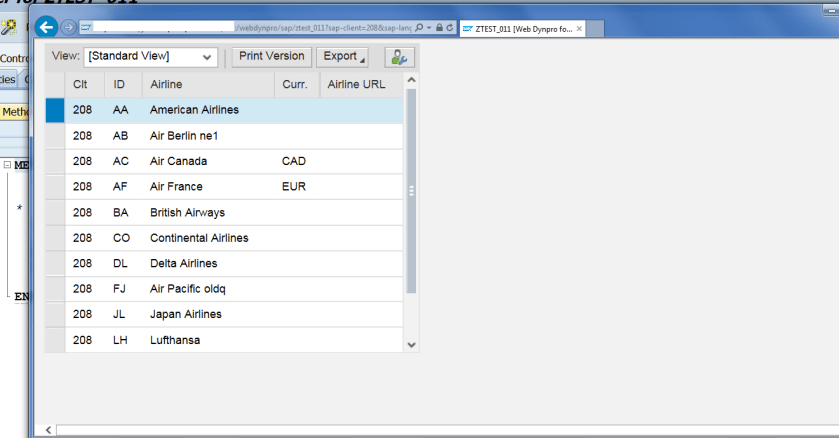This screenshot has height=438, width=839.
Task: Select row marker for Japan Airlines
Action: 55,314
